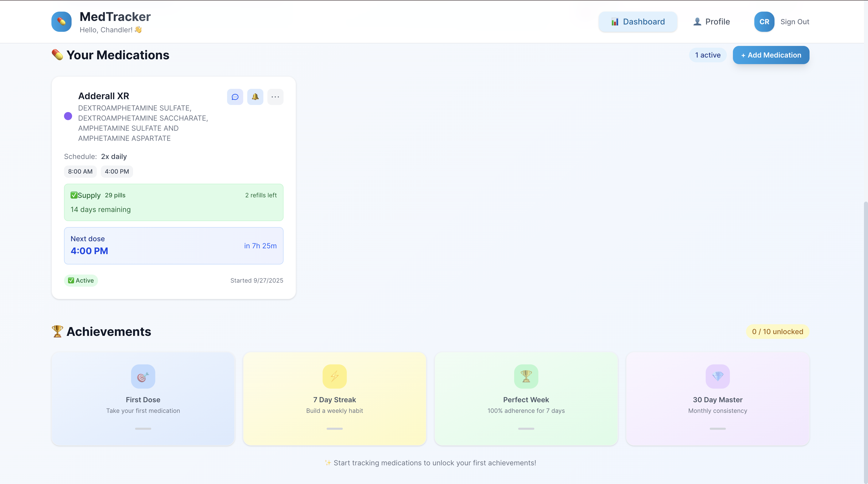Toggle the Active status badge
This screenshot has height=484, width=868.
tap(81, 281)
